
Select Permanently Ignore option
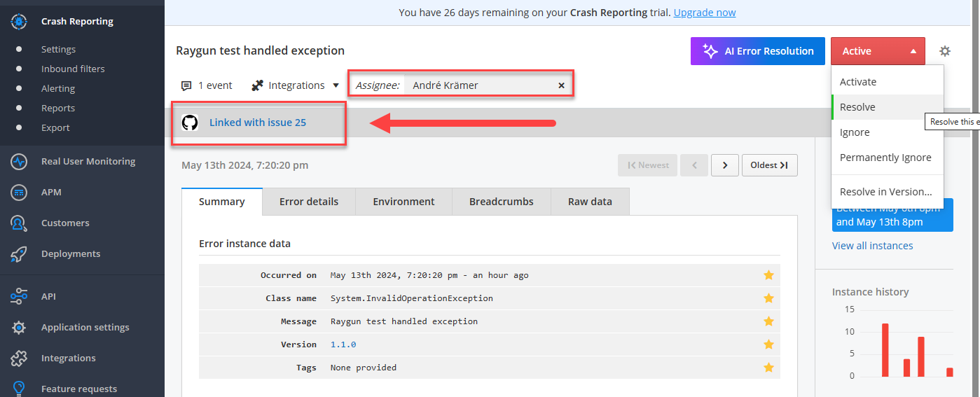888,158
